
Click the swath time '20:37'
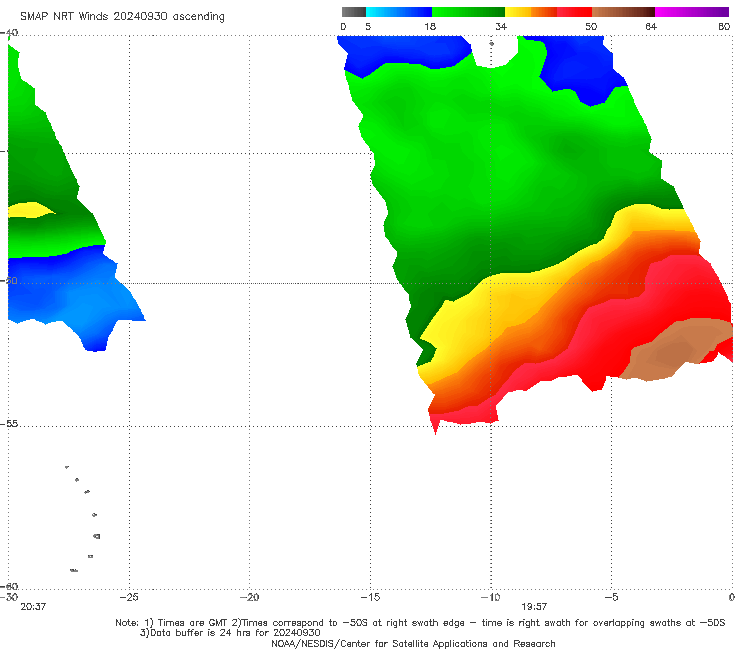(33, 607)
